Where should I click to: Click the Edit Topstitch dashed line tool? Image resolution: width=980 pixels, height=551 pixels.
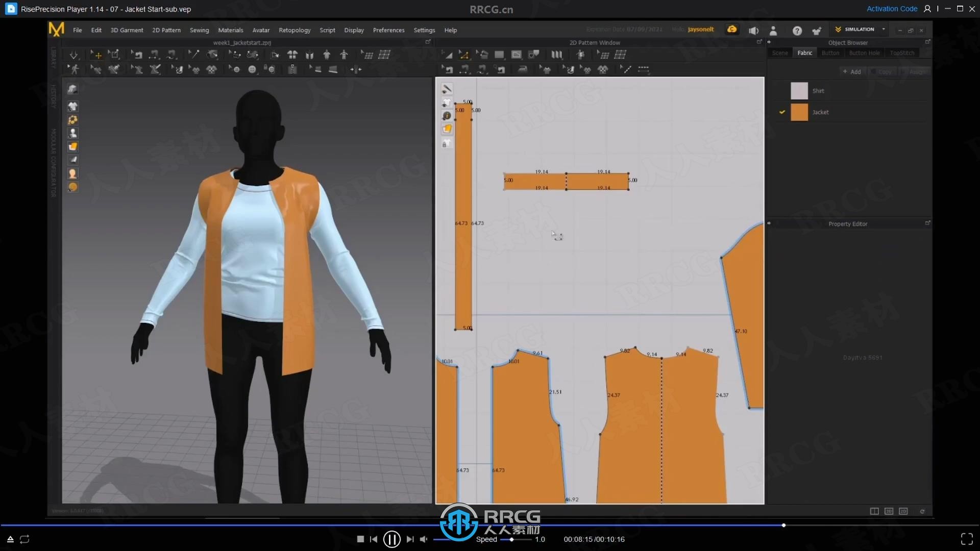(x=626, y=69)
